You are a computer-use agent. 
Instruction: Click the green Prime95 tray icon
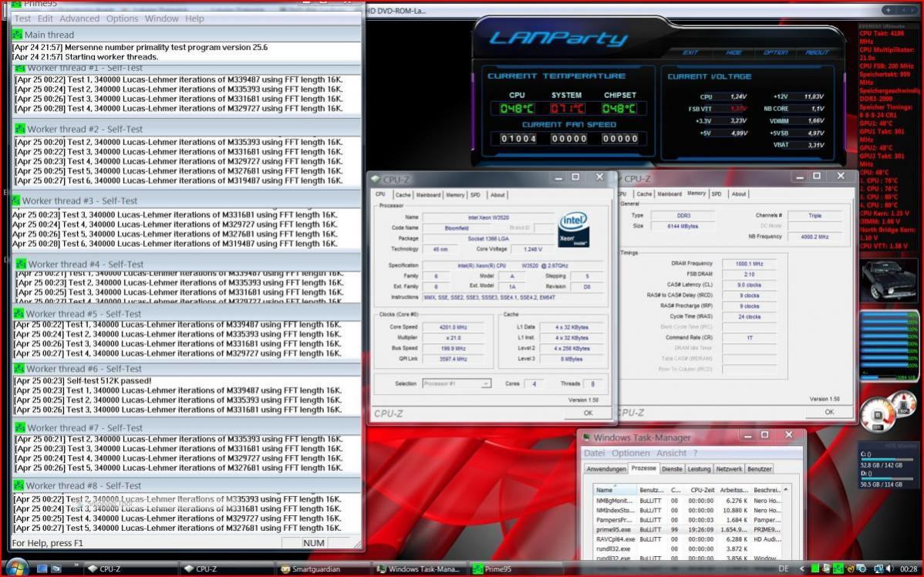coord(838,569)
